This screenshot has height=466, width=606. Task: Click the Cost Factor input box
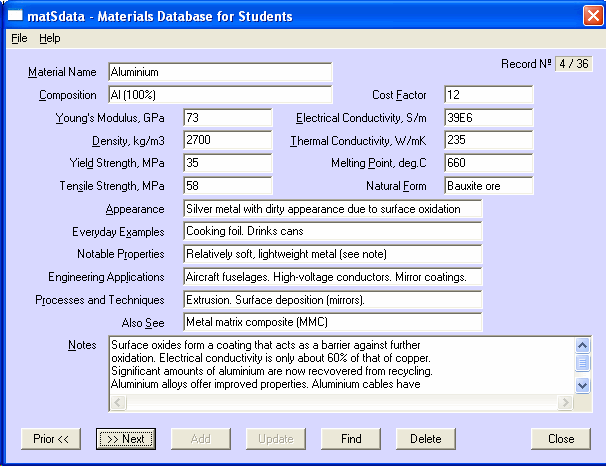click(488, 95)
